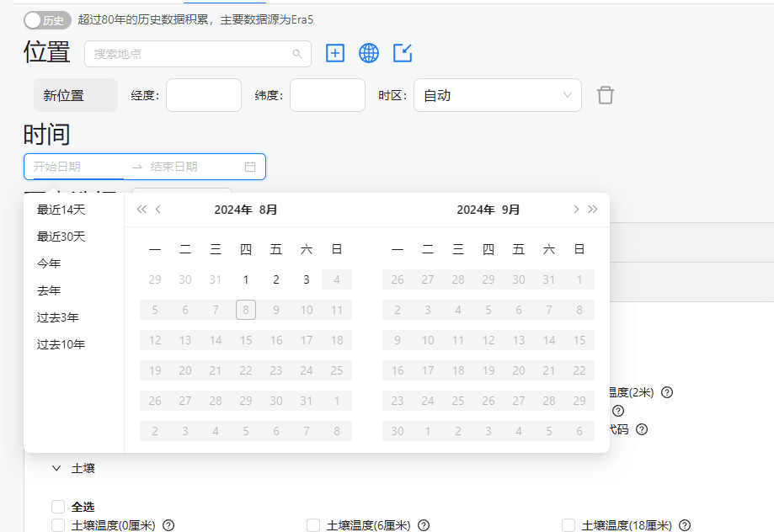Choose the 过去10年 preset range

tap(61, 344)
